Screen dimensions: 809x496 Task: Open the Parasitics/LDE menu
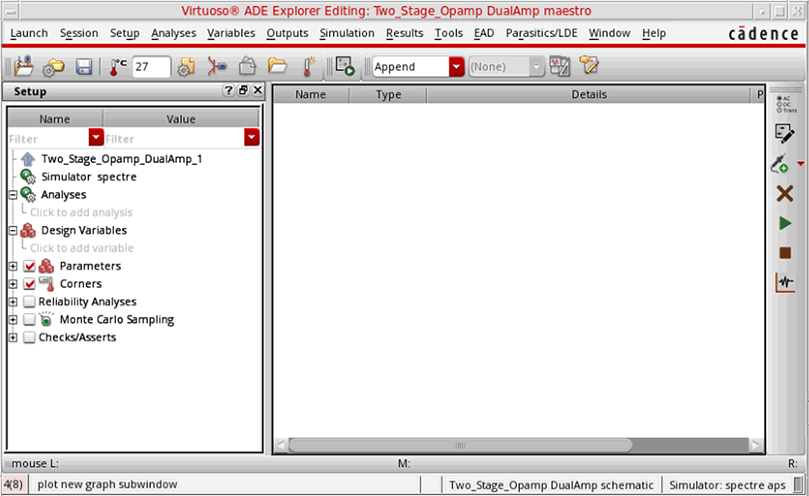(541, 33)
